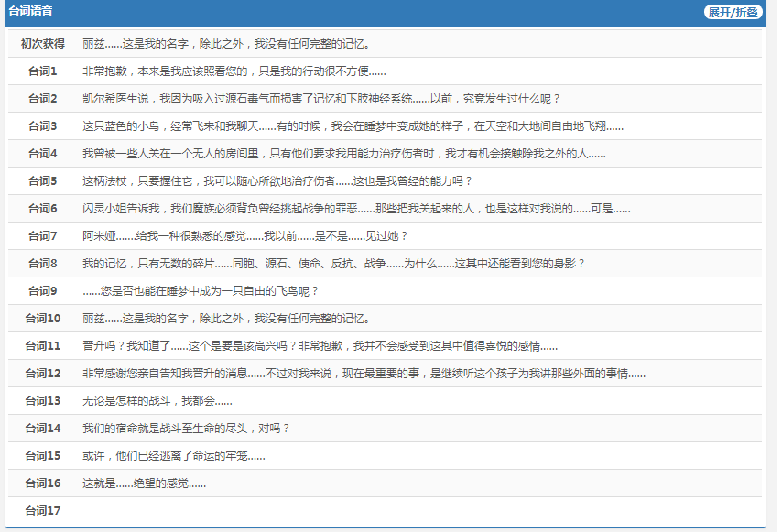Select the 台词3 row label
Screen dimensions: 782x532
pyautogui.click(x=43, y=126)
